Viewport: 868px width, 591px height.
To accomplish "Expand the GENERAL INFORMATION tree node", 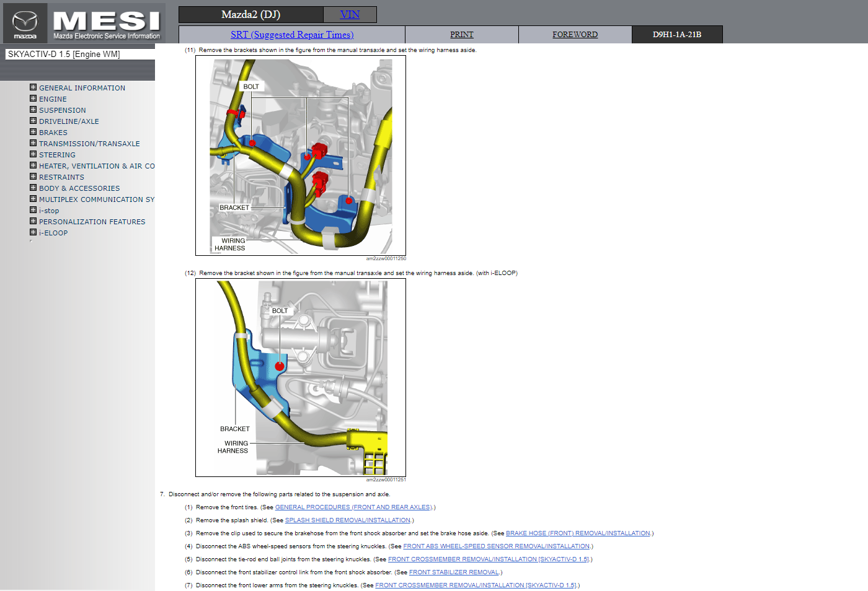I will 33,87.
